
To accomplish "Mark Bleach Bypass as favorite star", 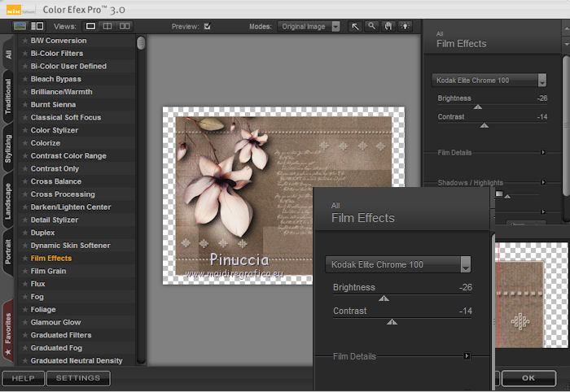I will [25, 79].
